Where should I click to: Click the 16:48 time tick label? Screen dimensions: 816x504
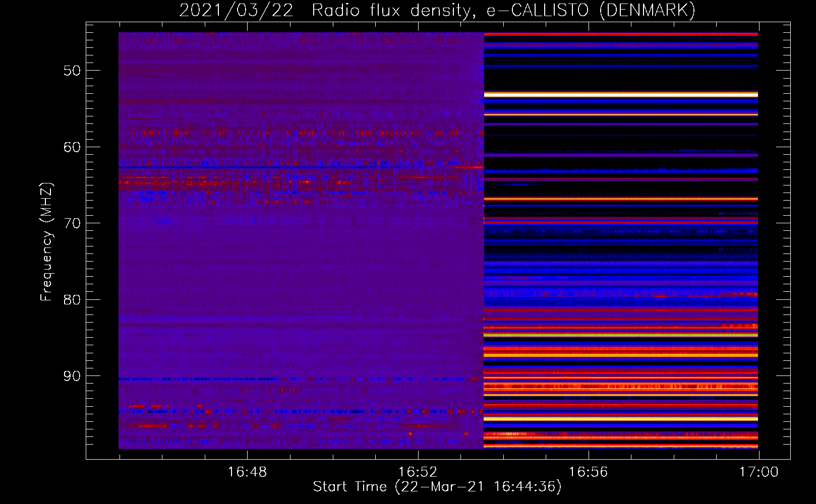(x=247, y=472)
